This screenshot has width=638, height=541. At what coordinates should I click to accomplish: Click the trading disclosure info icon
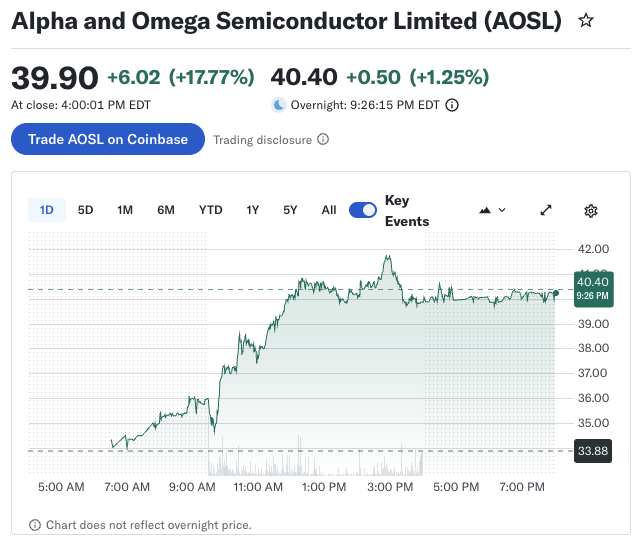323,140
